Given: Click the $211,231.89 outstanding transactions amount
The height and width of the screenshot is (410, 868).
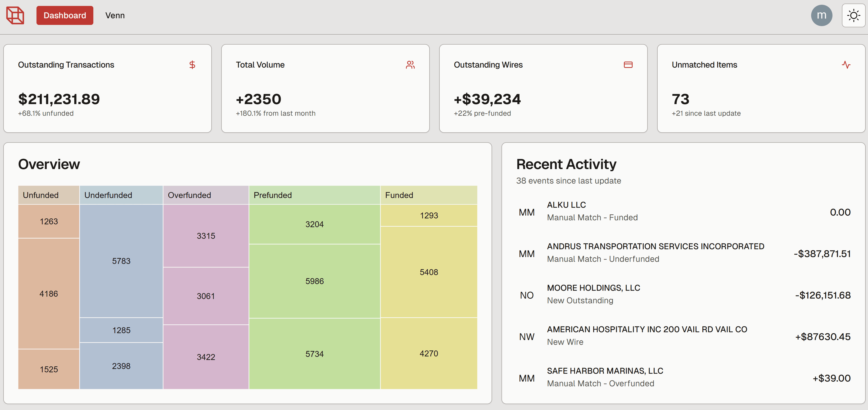Looking at the screenshot, I should pos(59,99).
